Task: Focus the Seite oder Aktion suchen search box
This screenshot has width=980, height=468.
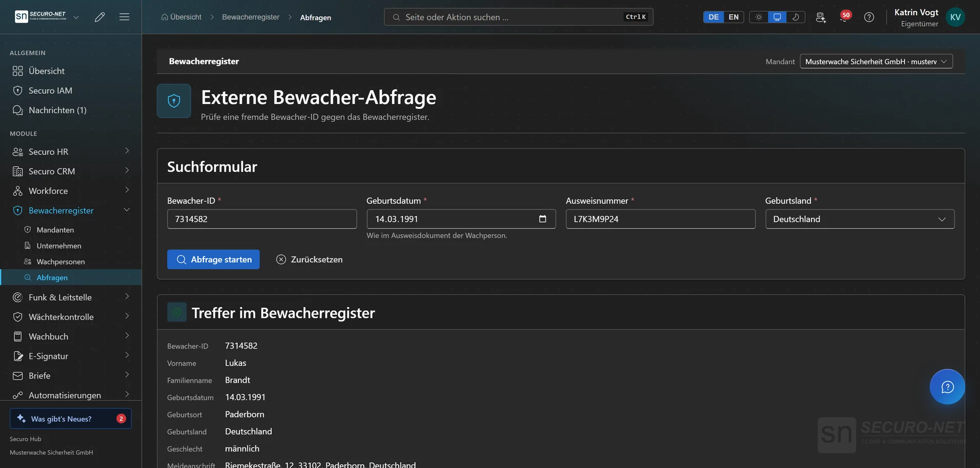Action: [x=518, y=17]
